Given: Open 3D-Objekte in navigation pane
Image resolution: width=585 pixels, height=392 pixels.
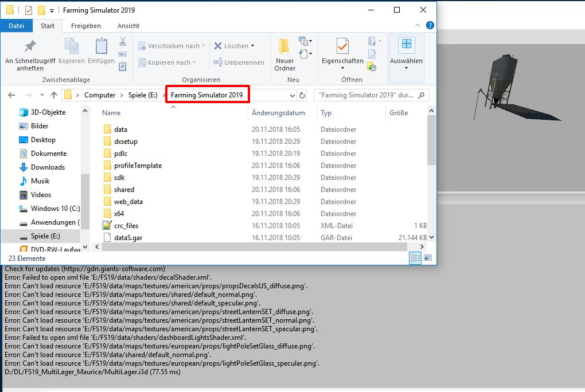Looking at the screenshot, I should click(48, 112).
